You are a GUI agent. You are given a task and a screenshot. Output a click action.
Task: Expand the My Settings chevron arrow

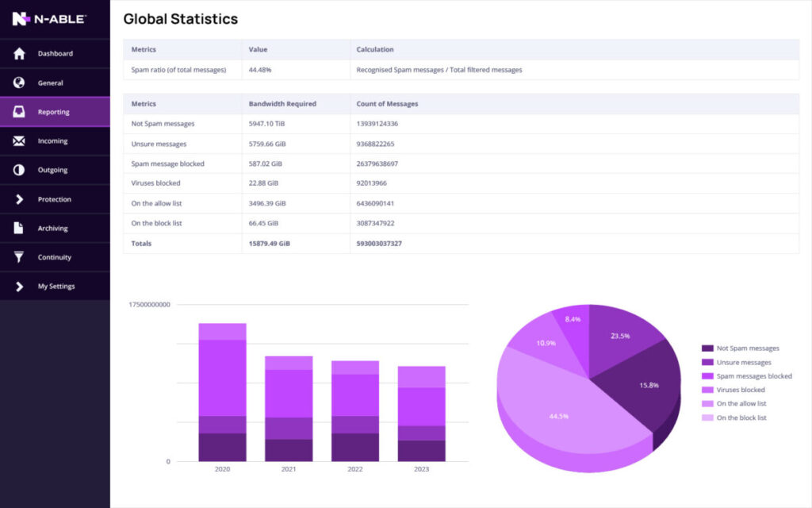(x=19, y=287)
